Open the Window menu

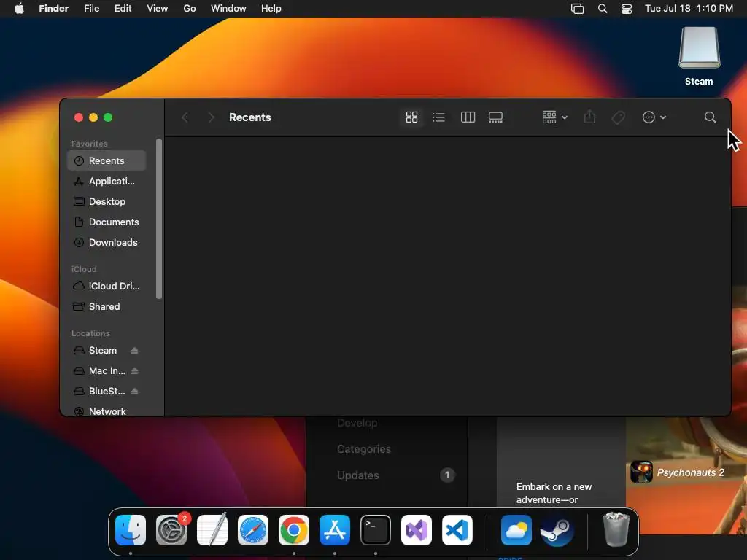click(x=228, y=9)
